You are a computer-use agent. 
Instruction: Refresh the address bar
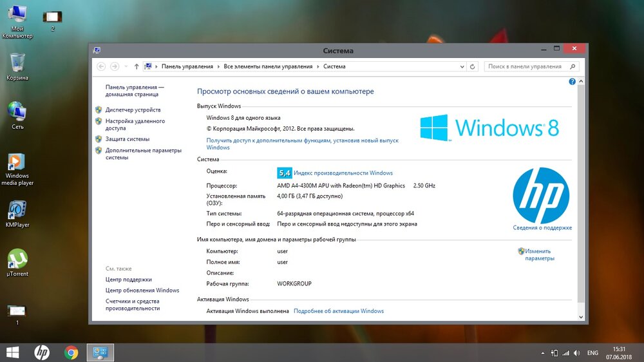click(x=472, y=66)
